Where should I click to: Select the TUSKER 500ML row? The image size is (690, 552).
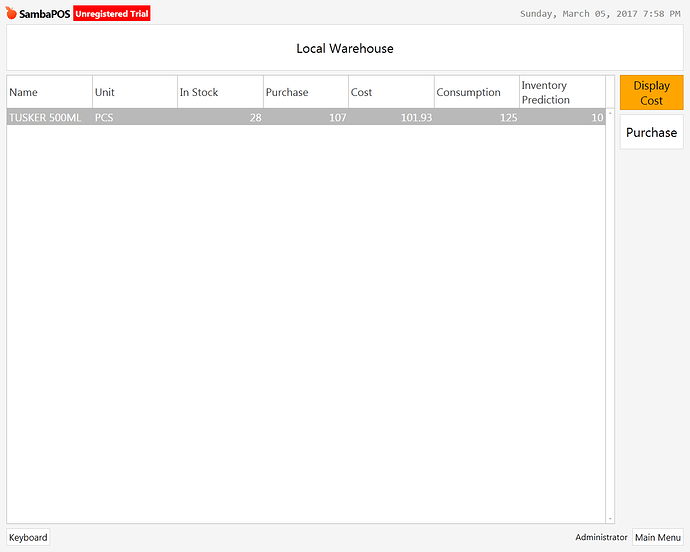(x=49, y=117)
